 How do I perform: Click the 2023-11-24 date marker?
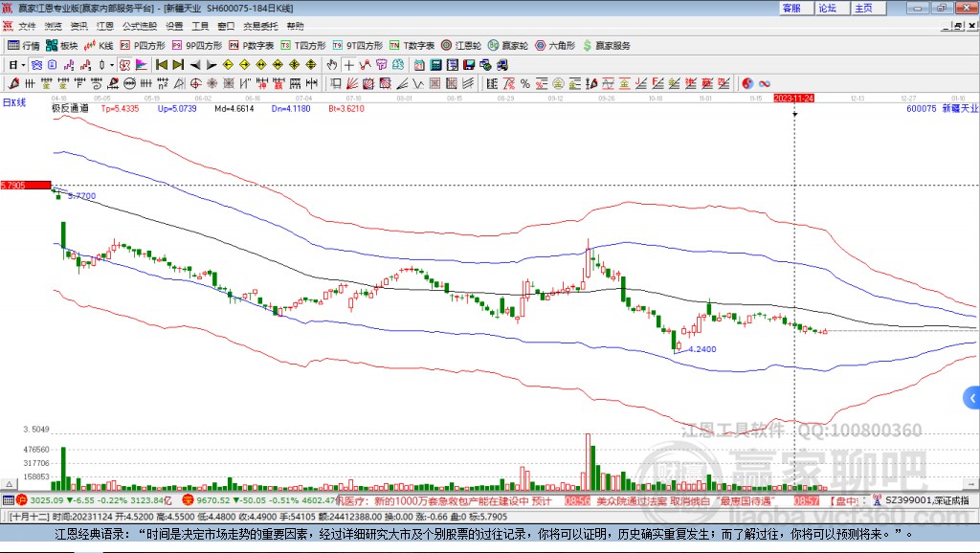[x=793, y=98]
